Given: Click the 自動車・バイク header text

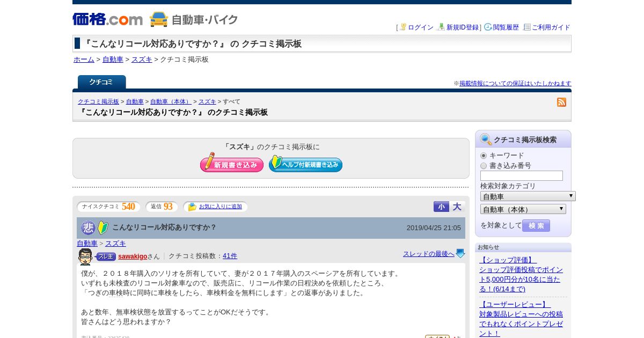Looking at the screenshot, I should [x=204, y=20].
